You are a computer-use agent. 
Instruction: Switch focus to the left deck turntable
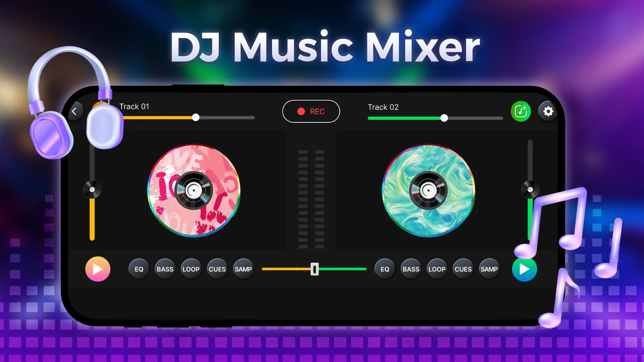tap(195, 191)
